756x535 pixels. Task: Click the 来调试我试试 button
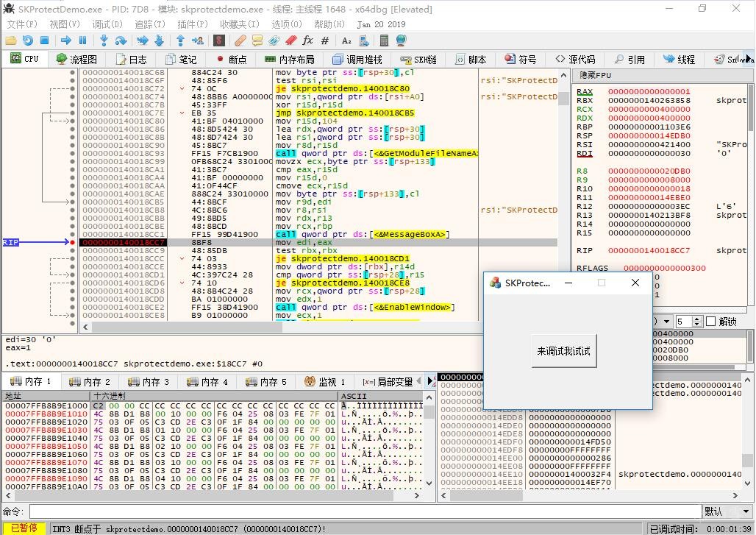[x=563, y=351]
